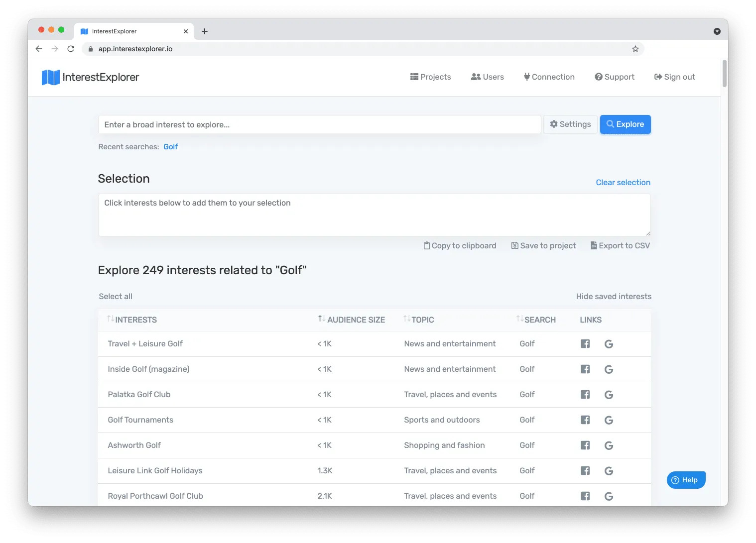Open a new browser tab
The height and width of the screenshot is (543, 756).
tap(205, 31)
